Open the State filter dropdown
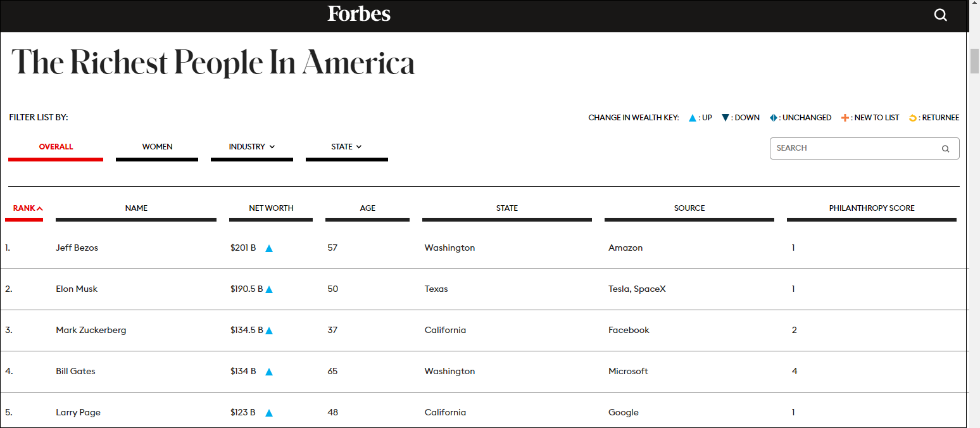This screenshot has height=428, width=980. coord(346,147)
